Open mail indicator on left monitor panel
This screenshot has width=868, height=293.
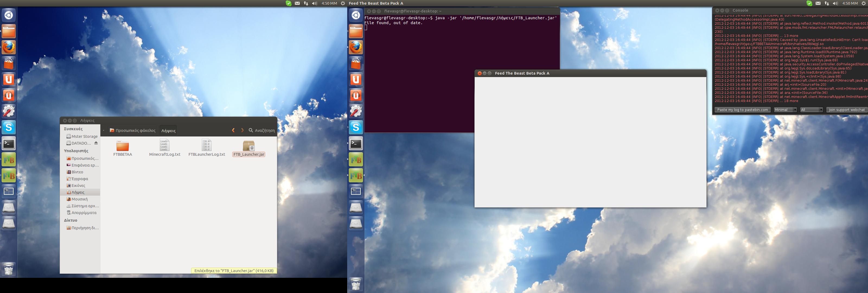[x=297, y=3]
